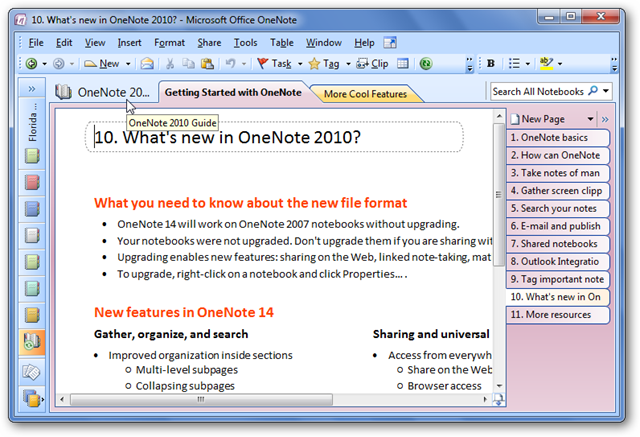Click the vertical scrollbar thumb
This screenshot has height=437, width=640.
[499, 195]
